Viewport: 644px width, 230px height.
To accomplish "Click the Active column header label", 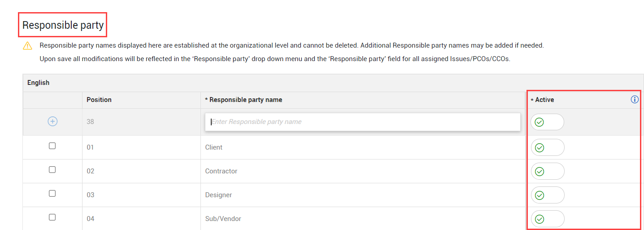I will [544, 100].
